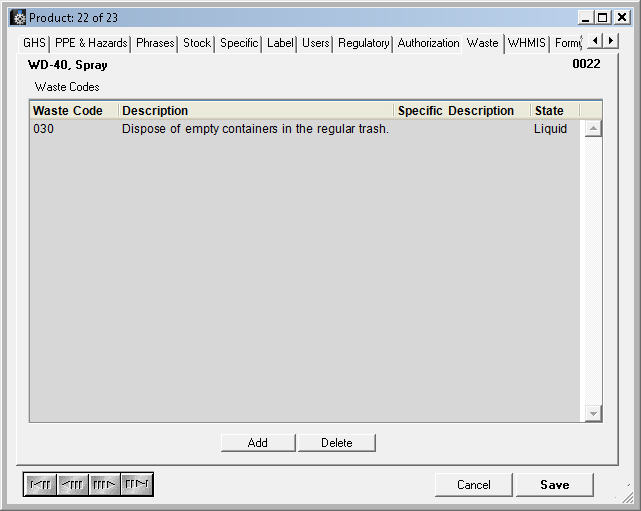641x511 pixels.
Task: Click the application icon in title bar
Action: (x=18, y=18)
